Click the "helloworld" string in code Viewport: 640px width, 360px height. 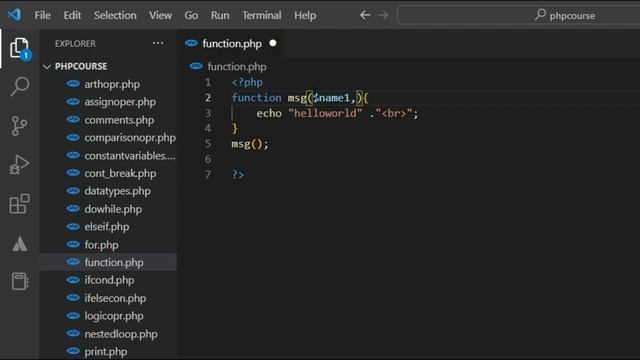click(325, 113)
